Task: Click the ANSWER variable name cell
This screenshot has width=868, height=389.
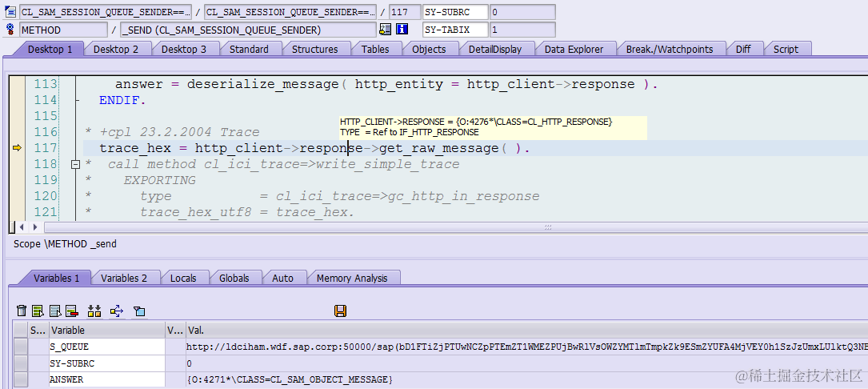Action: pos(107,379)
